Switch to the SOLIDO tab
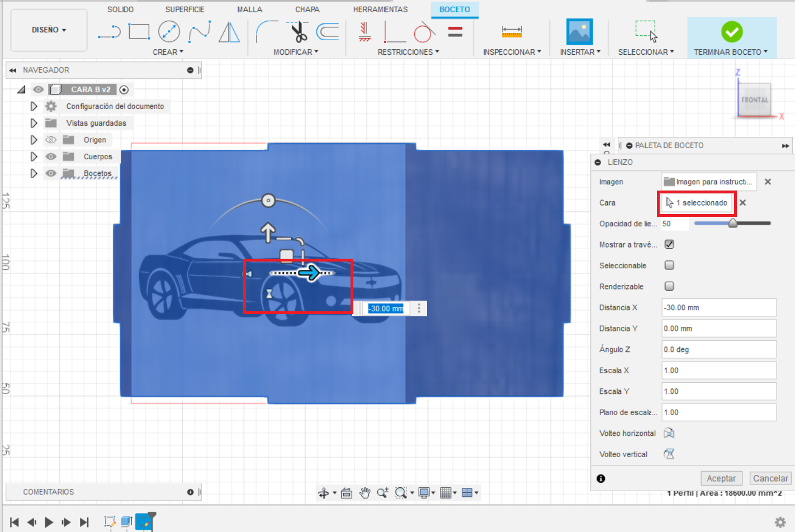The width and height of the screenshot is (795, 532). 120,9
